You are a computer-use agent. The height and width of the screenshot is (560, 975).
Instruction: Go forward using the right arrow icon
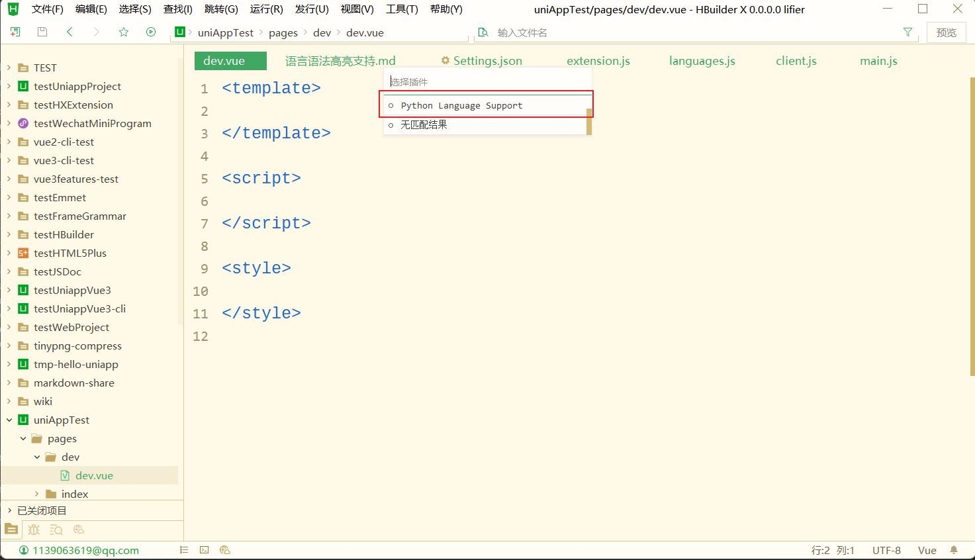point(97,32)
